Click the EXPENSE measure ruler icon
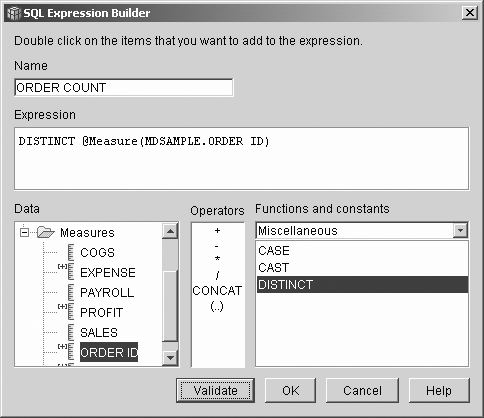 pos(71,272)
